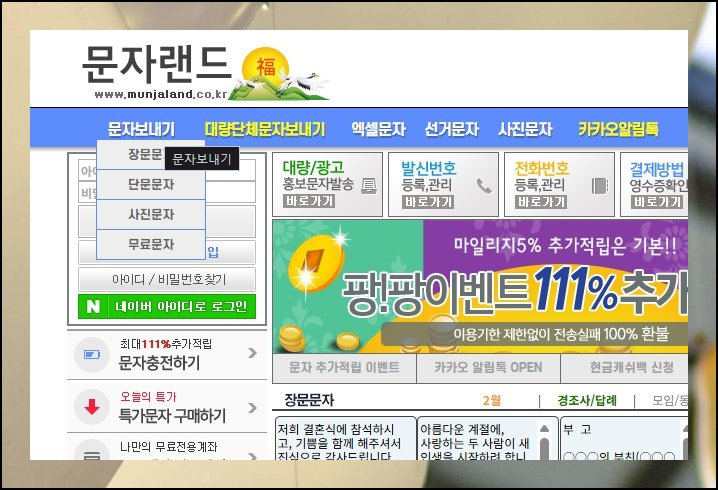Screen dimensions: 718x490
Task: Click the Naver N icon
Action: 93,306
